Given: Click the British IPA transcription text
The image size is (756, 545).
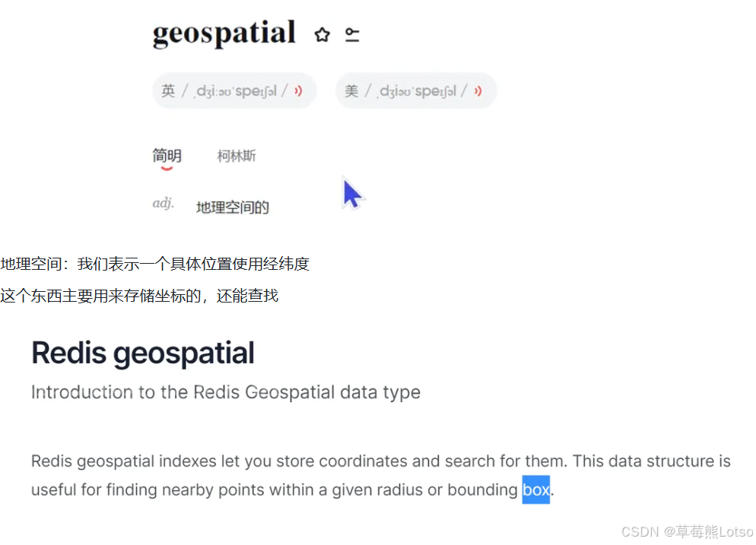Looking at the screenshot, I should (x=235, y=91).
